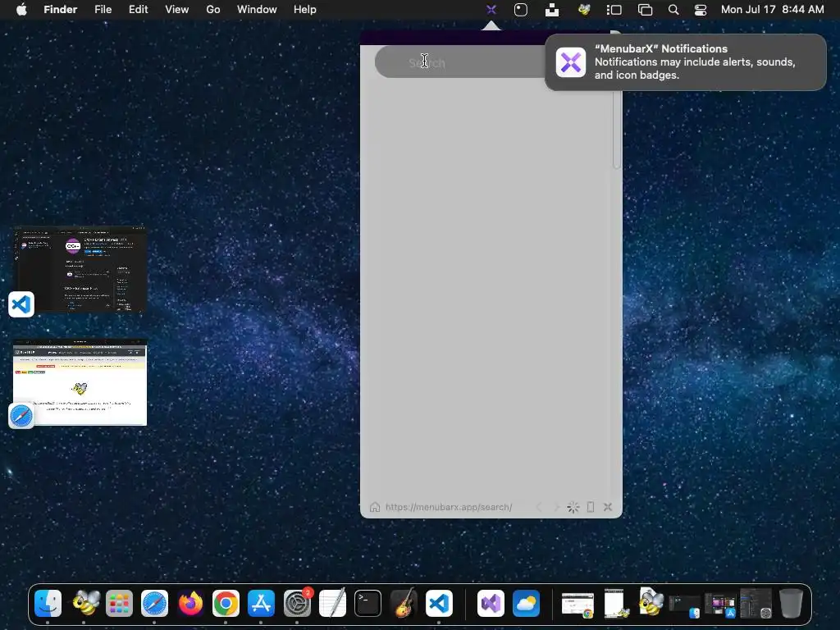
Task: Open the Go menu
Action: 213,10
